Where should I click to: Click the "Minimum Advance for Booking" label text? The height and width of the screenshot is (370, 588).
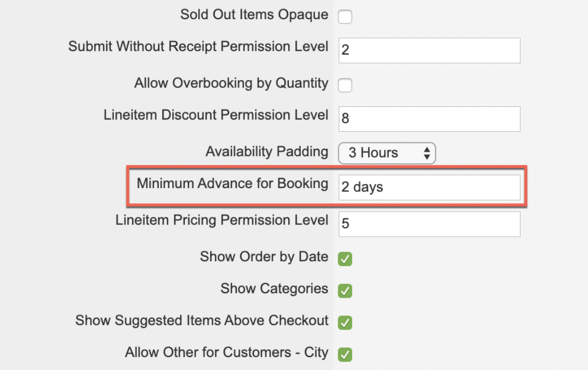232,183
